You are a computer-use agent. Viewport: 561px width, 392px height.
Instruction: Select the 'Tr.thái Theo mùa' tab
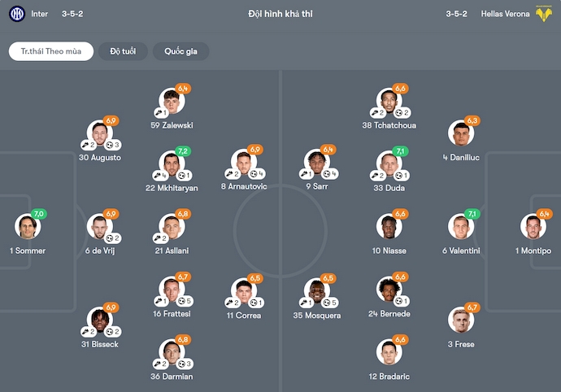pos(51,51)
